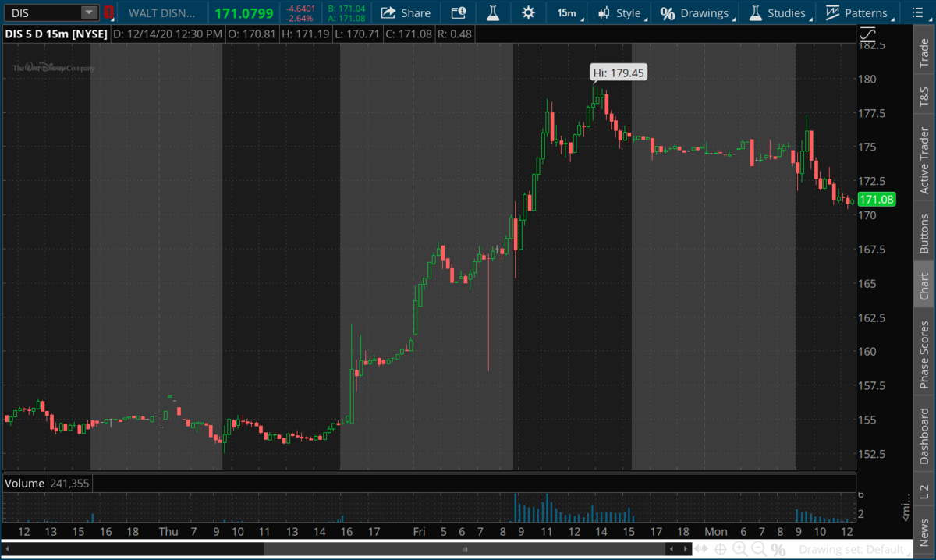Click the zoom out magnifier icon
936x560 pixels.
(x=758, y=549)
